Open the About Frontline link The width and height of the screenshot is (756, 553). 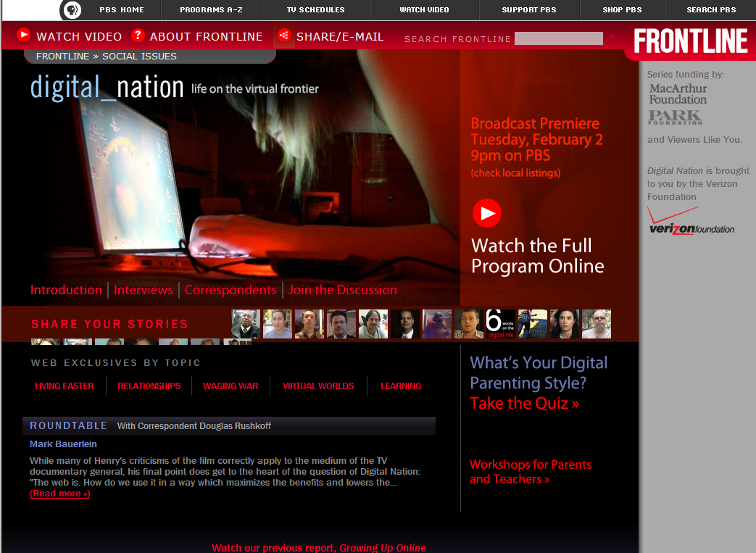[x=206, y=37]
